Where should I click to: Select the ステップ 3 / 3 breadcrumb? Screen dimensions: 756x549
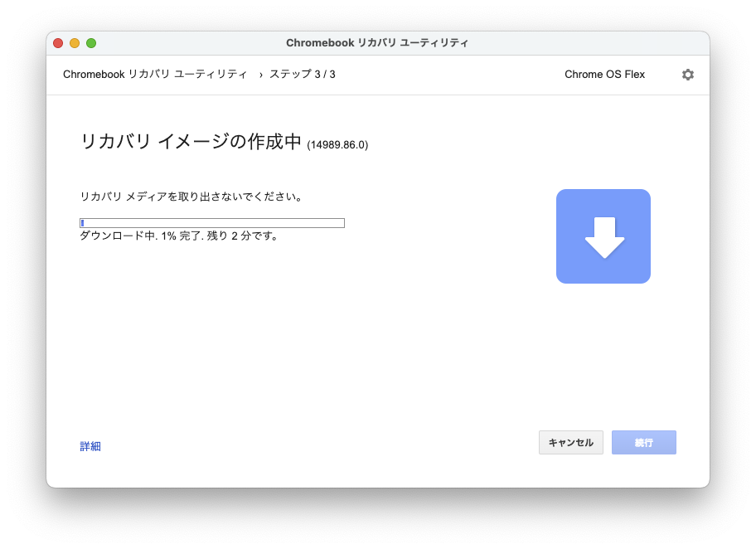[302, 75]
